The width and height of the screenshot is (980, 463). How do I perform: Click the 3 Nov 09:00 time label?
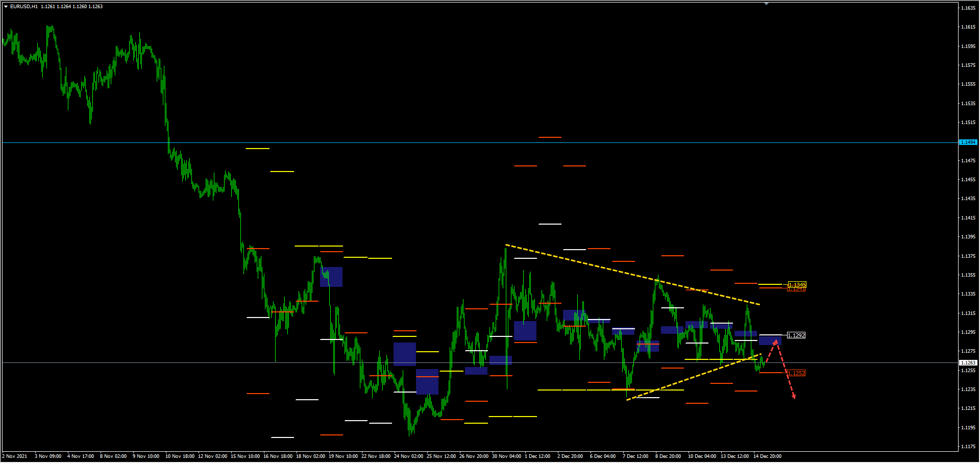pyautogui.click(x=48, y=456)
